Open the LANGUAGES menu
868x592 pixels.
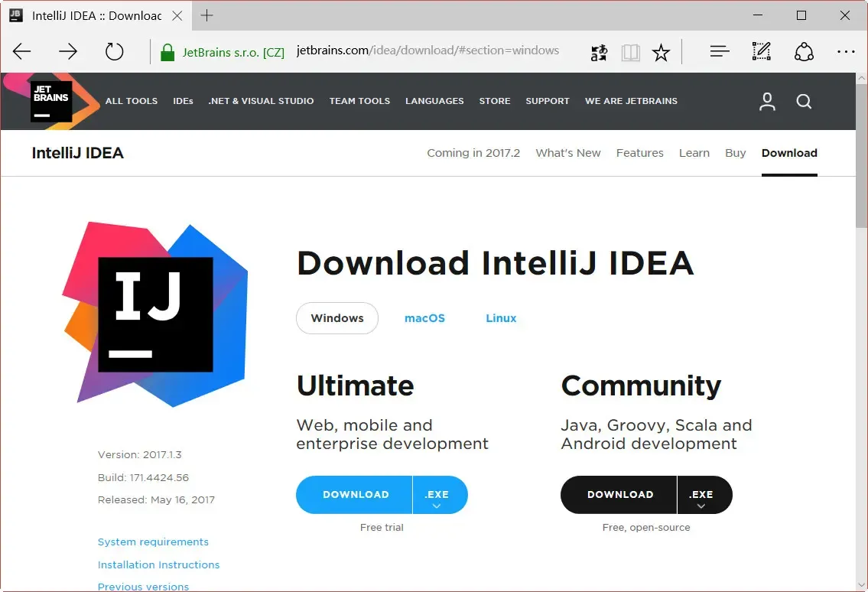[x=434, y=101]
